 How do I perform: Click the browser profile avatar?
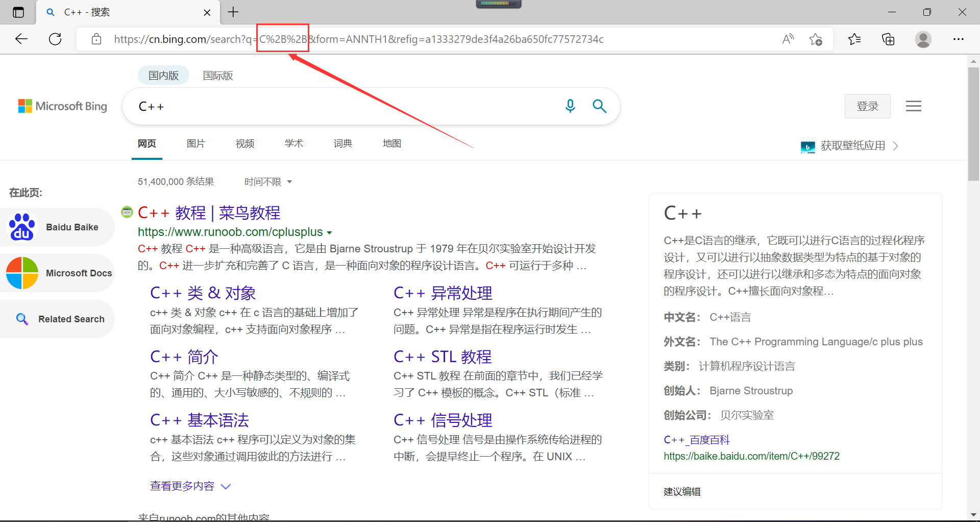pos(923,39)
